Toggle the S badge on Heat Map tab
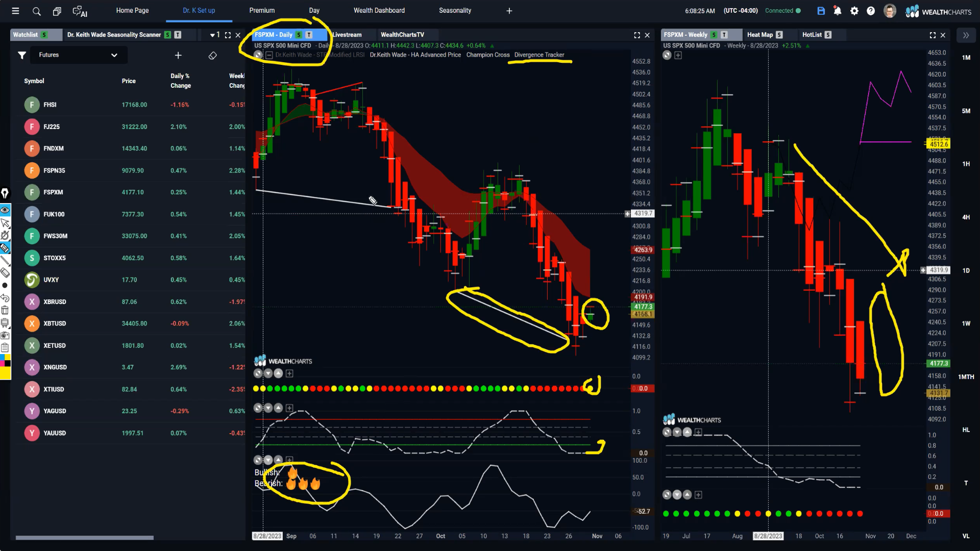 click(x=779, y=35)
